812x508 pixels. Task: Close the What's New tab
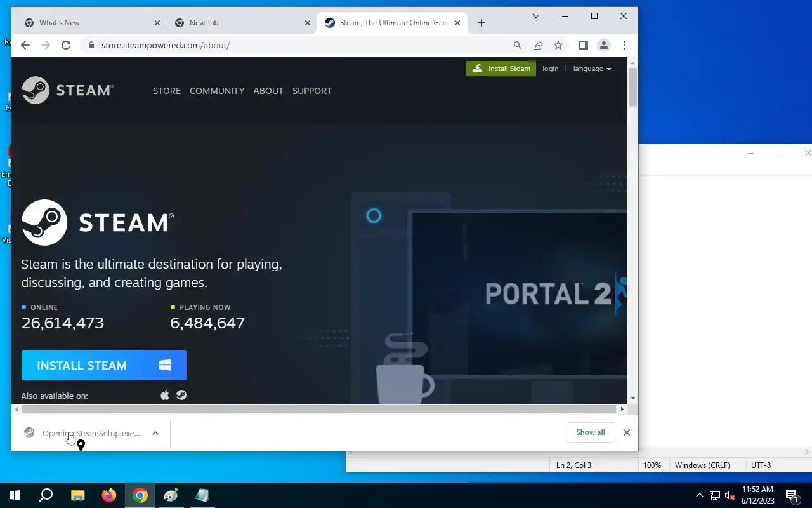click(x=157, y=23)
